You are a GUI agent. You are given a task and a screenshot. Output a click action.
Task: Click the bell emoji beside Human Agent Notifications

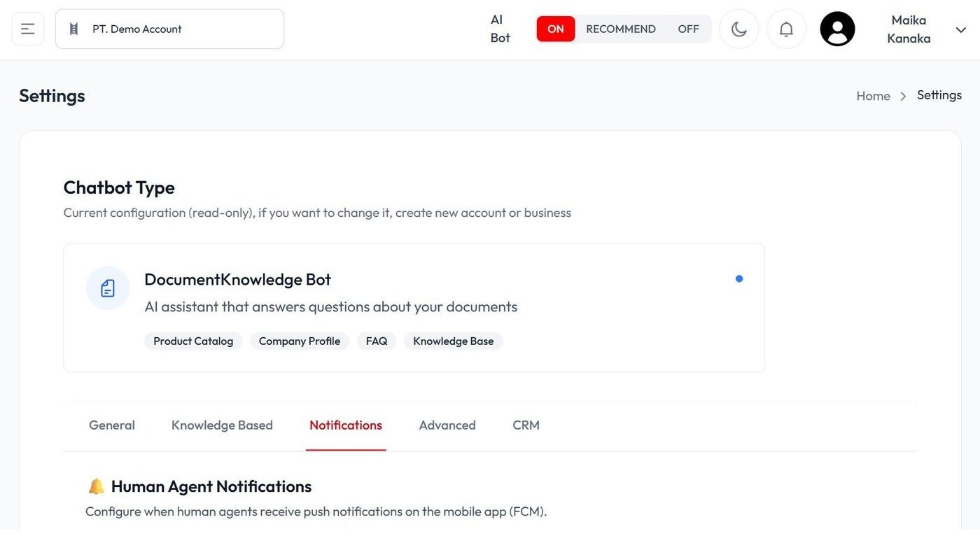pos(96,486)
